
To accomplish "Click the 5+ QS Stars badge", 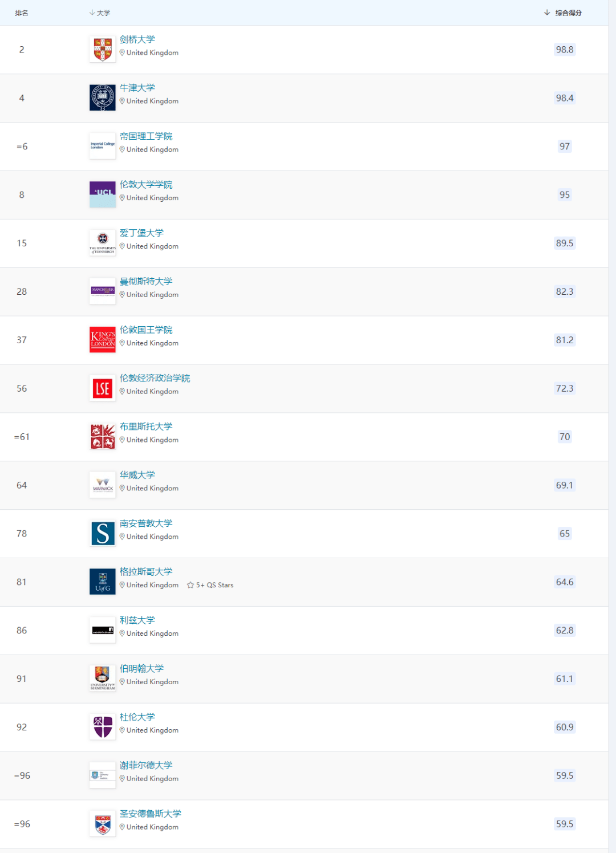I will pos(210,585).
